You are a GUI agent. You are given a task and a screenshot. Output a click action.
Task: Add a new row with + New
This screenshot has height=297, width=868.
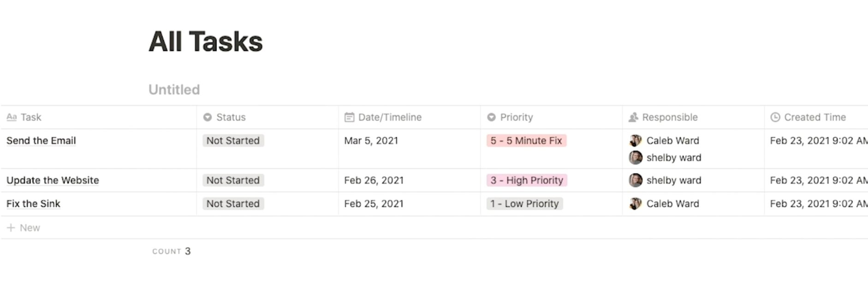coord(24,227)
